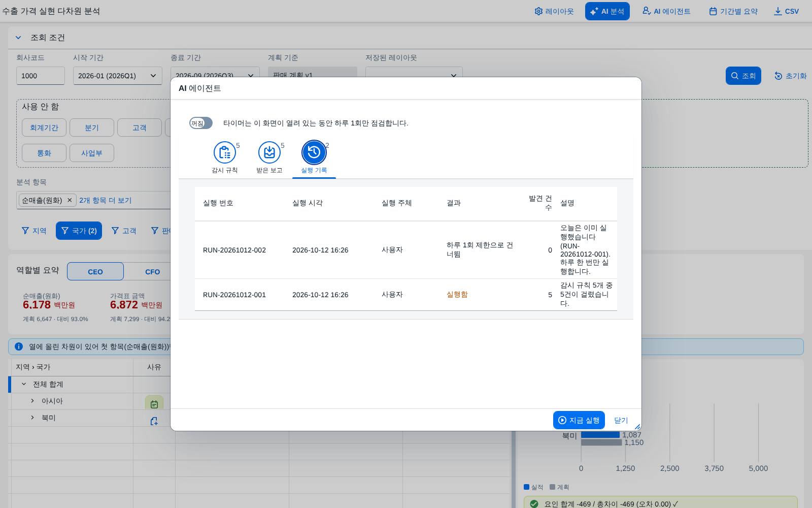Expand the 북미 tree row
The image size is (812, 508).
(32, 418)
